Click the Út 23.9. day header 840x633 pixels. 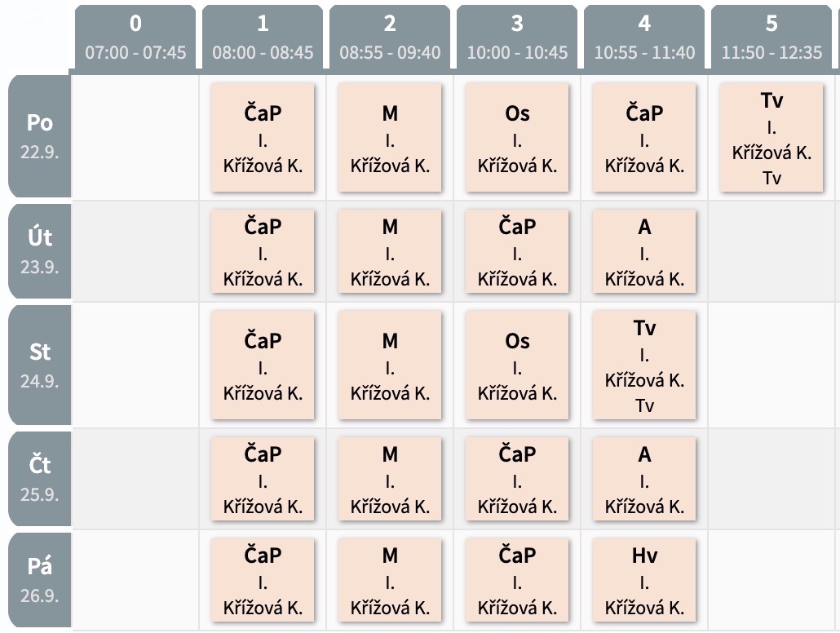point(40,251)
